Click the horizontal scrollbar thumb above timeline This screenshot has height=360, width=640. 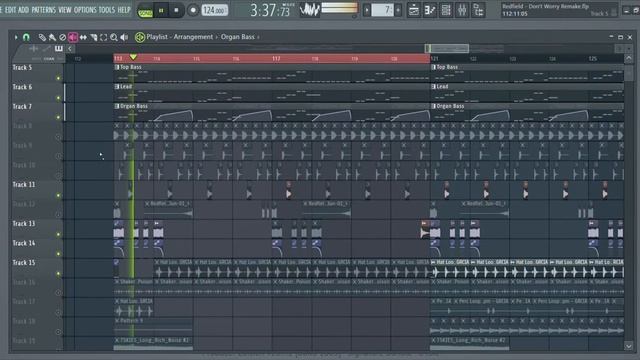447,49
